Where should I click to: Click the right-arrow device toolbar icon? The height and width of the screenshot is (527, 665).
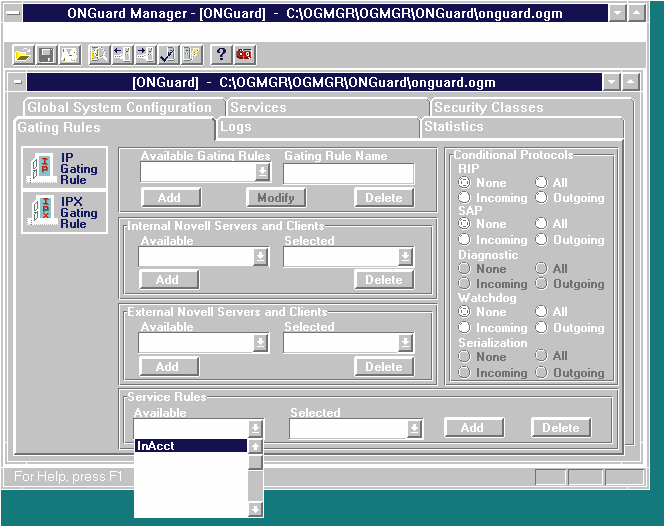[x=145, y=55]
